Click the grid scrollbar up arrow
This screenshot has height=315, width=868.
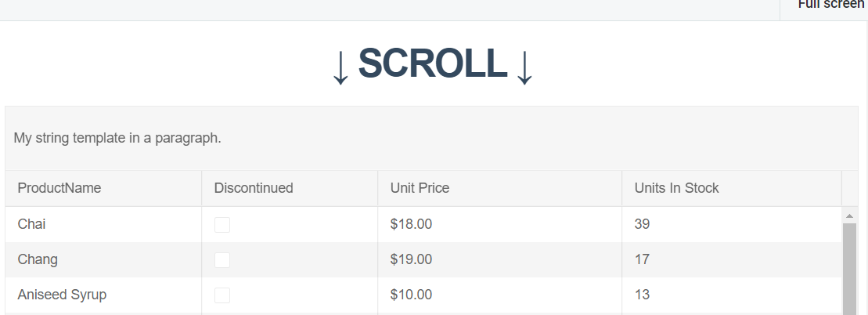849,215
